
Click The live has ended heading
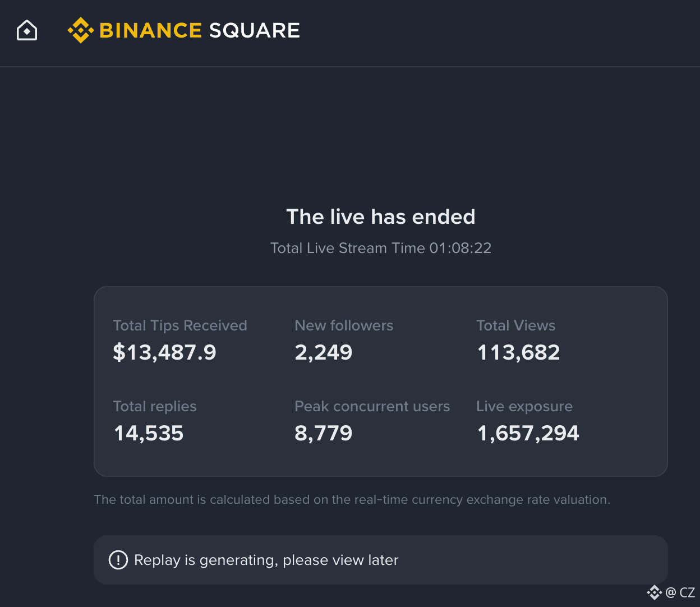381,217
